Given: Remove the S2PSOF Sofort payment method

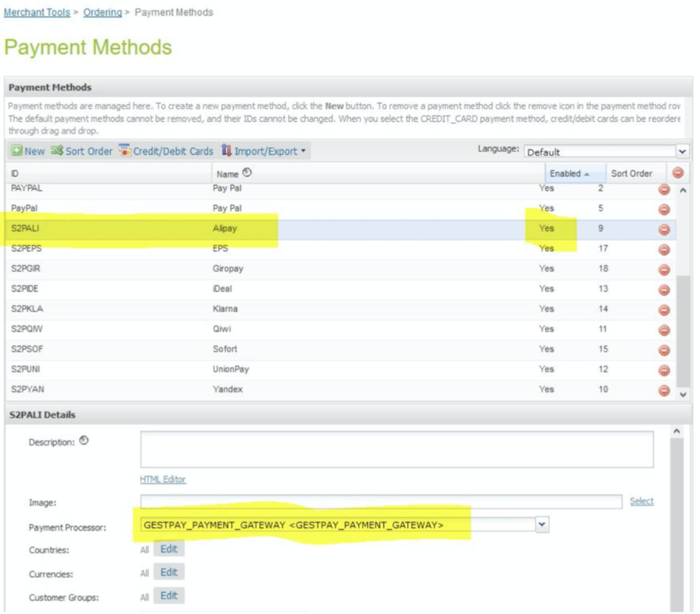Looking at the screenshot, I should [x=664, y=350].
